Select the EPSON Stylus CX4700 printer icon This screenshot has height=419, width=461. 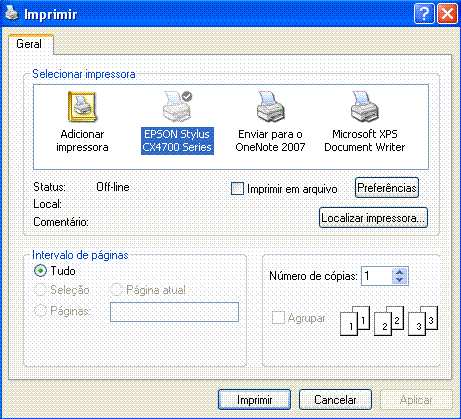pos(177,107)
